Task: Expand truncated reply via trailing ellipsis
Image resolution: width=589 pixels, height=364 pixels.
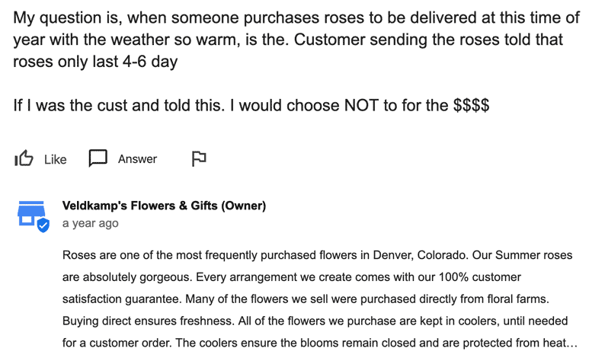Action: [x=573, y=343]
